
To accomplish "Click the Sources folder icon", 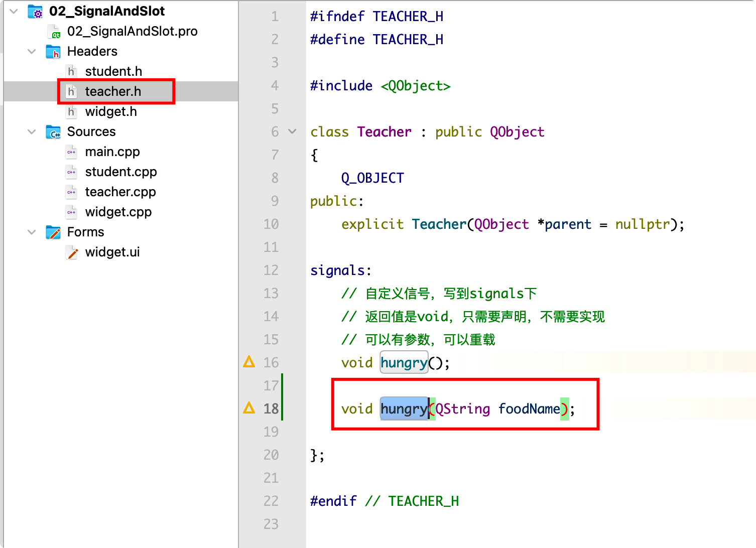I will [53, 131].
